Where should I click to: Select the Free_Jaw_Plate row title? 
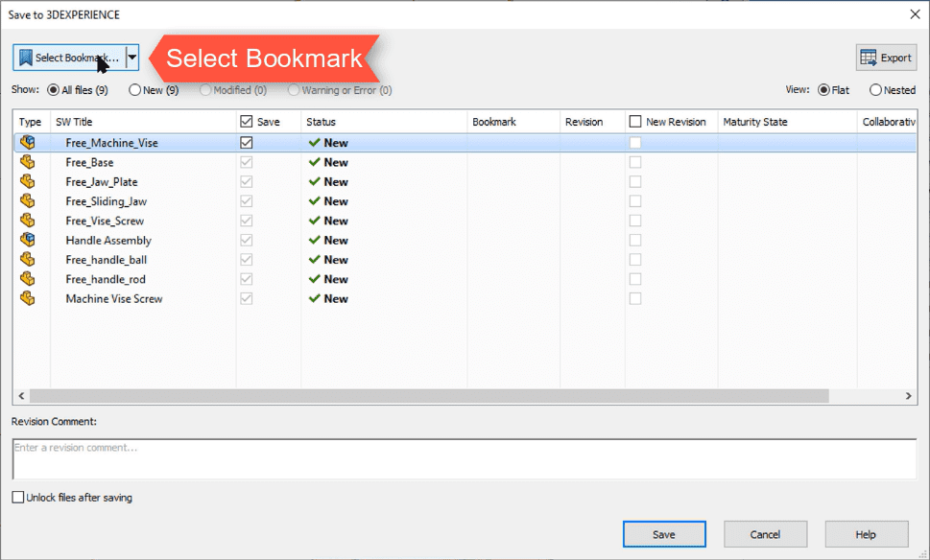tap(102, 182)
